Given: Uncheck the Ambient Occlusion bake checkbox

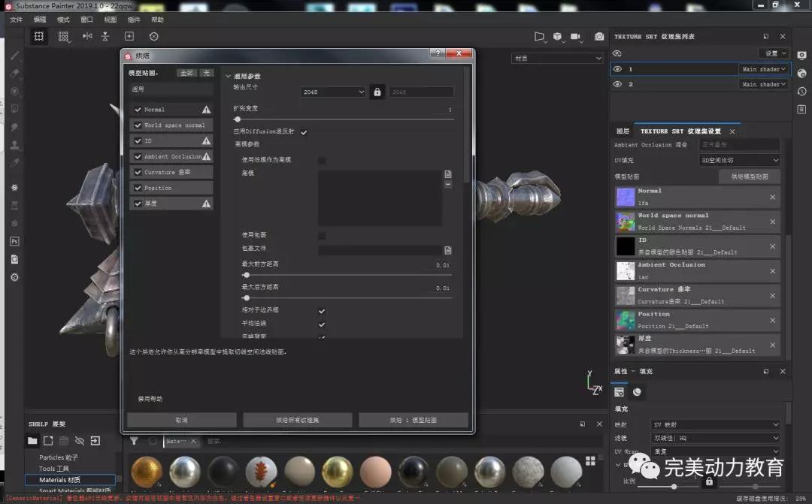Looking at the screenshot, I should pyautogui.click(x=138, y=156).
